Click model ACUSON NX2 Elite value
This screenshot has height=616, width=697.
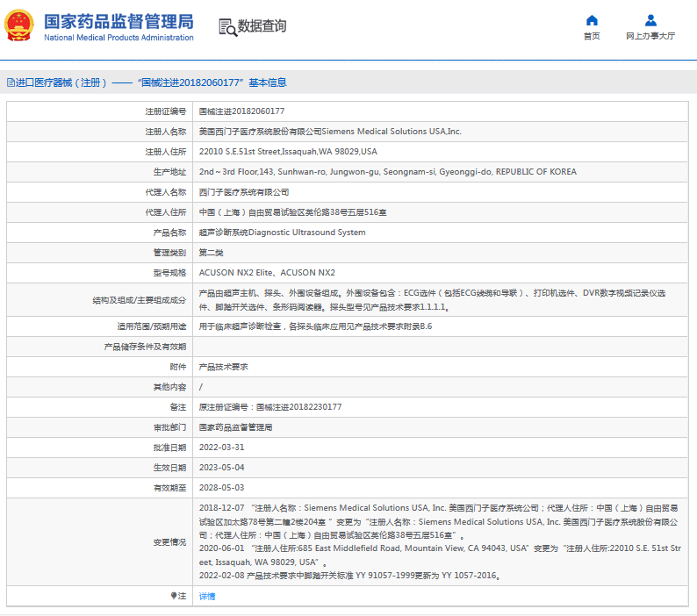pos(267,272)
